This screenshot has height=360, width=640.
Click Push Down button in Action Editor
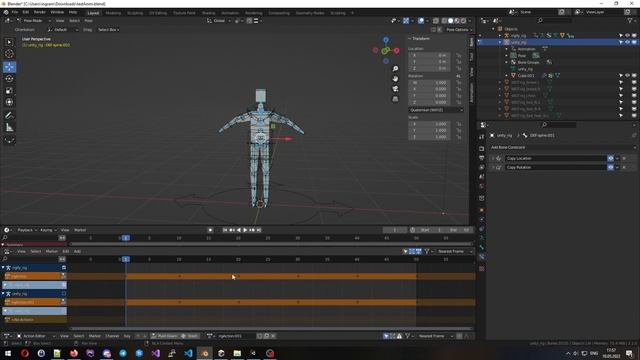[x=164, y=336]
